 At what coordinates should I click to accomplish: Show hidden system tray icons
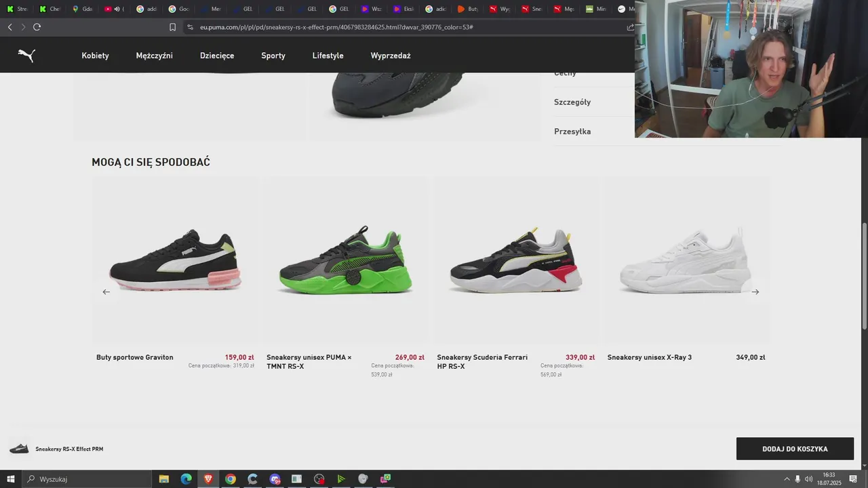point(787,479)
